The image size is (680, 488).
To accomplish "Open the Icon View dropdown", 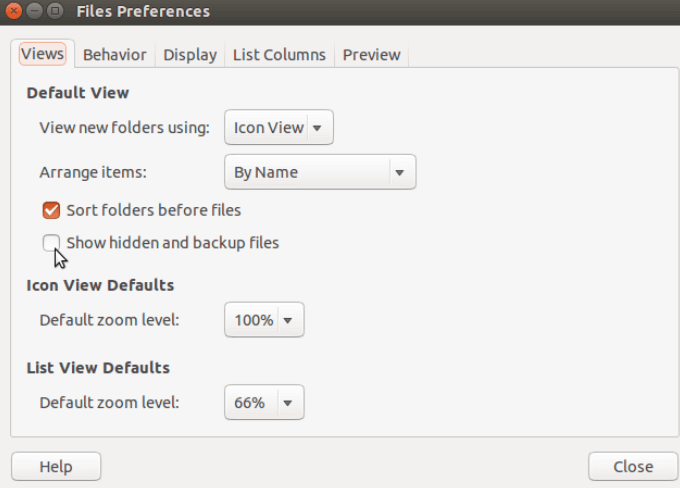I will pyautogui.click(x=279, y=128).
